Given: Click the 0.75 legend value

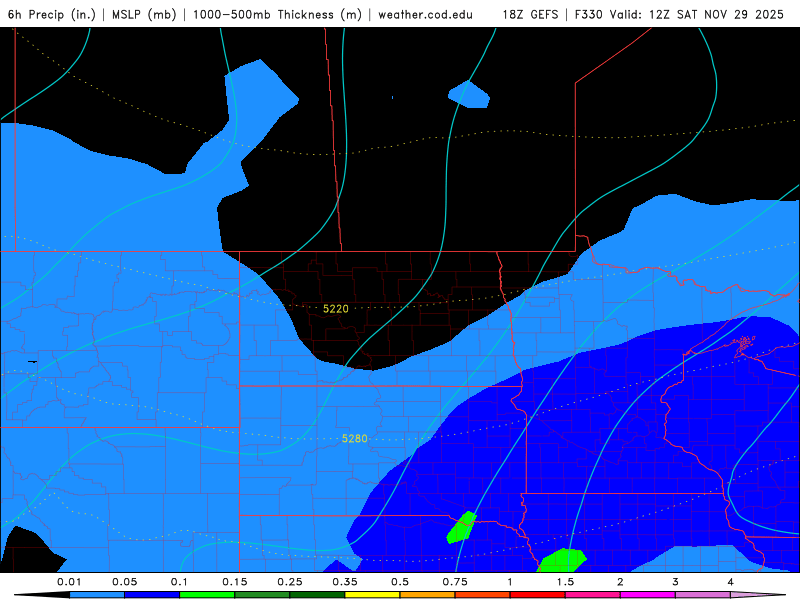Looking at the screenshot, I should point(455,582).
